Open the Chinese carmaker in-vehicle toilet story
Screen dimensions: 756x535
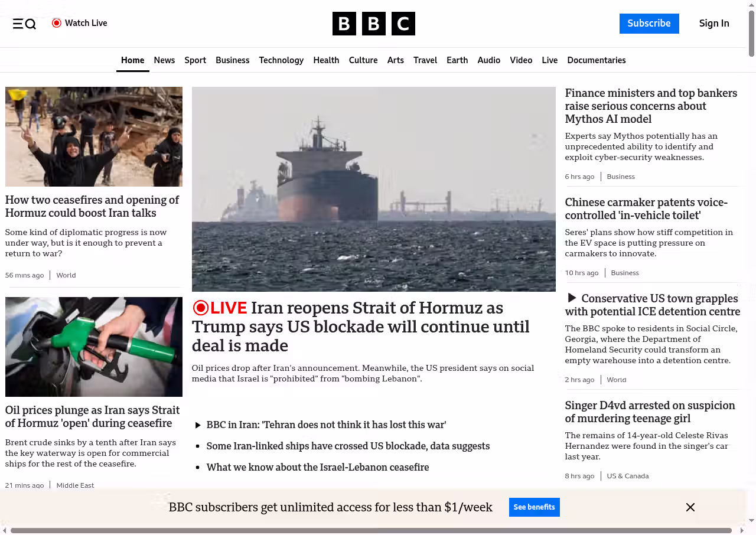coord(646,208)
